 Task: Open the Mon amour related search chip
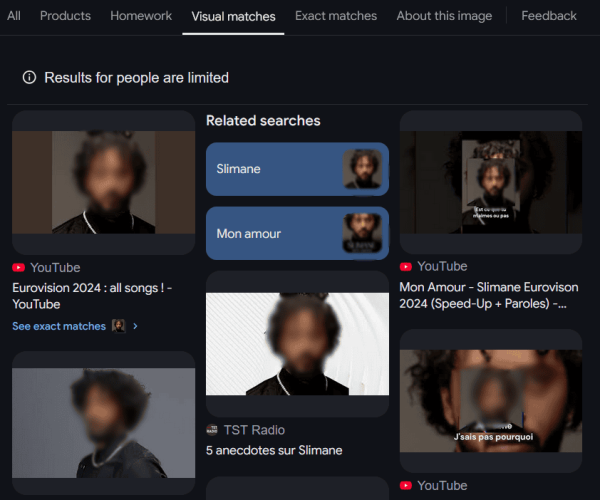(x=297, y=233)
